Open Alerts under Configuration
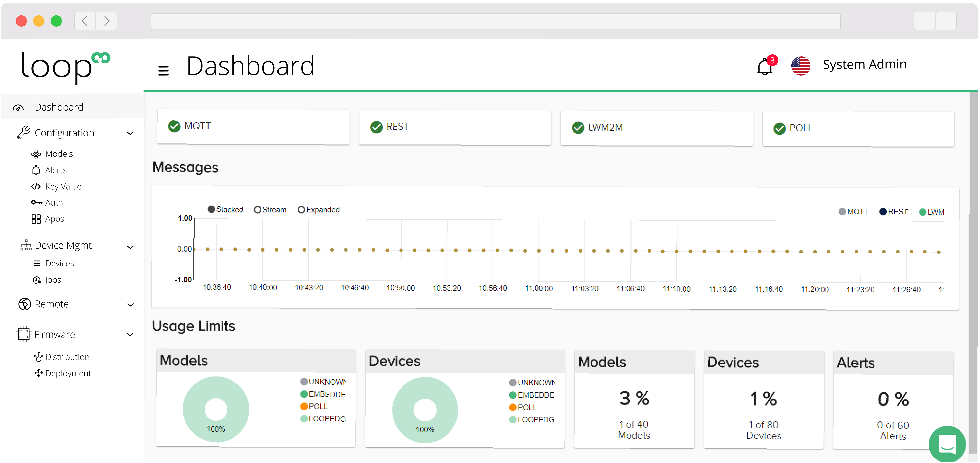Screen dimensions: 980x463 tap(56, 170)
